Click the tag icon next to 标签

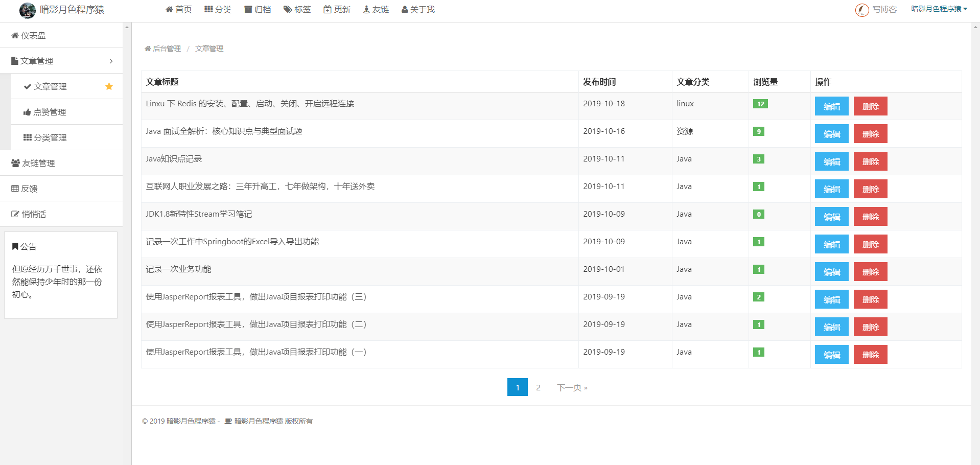click(287, 9)
